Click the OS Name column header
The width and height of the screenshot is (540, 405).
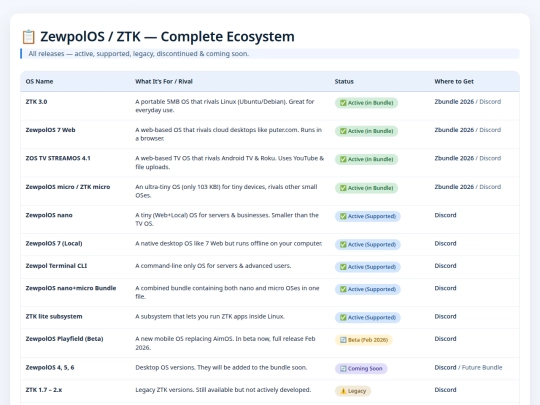pos(39,81)
